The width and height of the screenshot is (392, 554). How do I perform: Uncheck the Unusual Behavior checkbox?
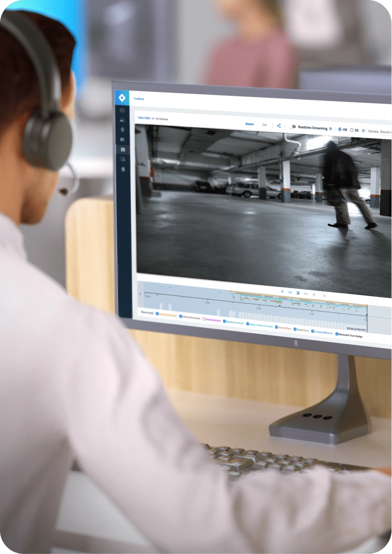pyautogui.click(x=312, y=331)
